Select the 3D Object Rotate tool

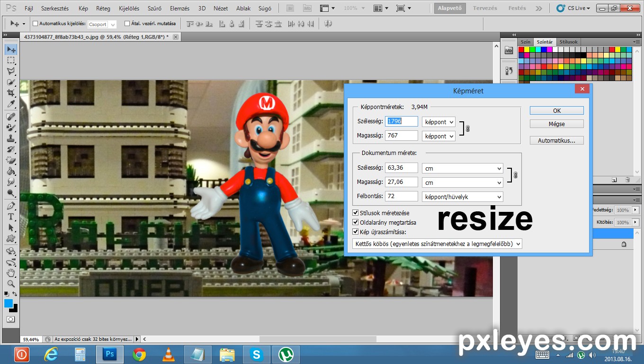click(11, 251)
